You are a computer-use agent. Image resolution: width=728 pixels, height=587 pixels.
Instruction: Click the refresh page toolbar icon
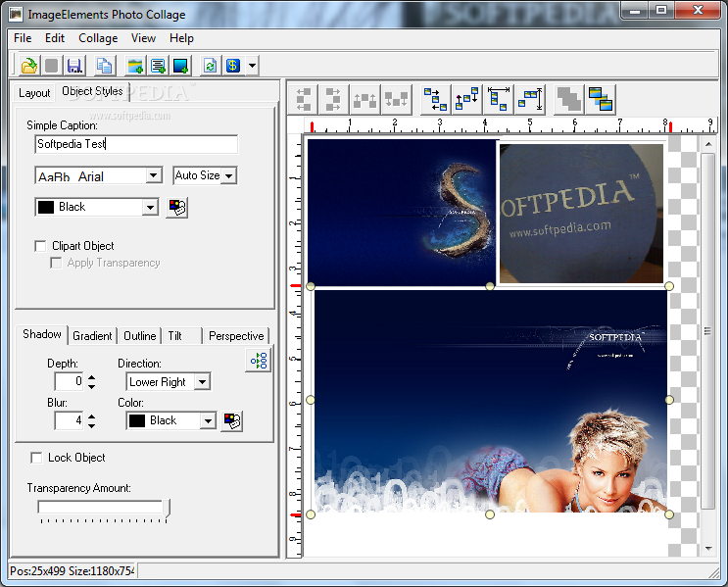[x=210, y=66]
